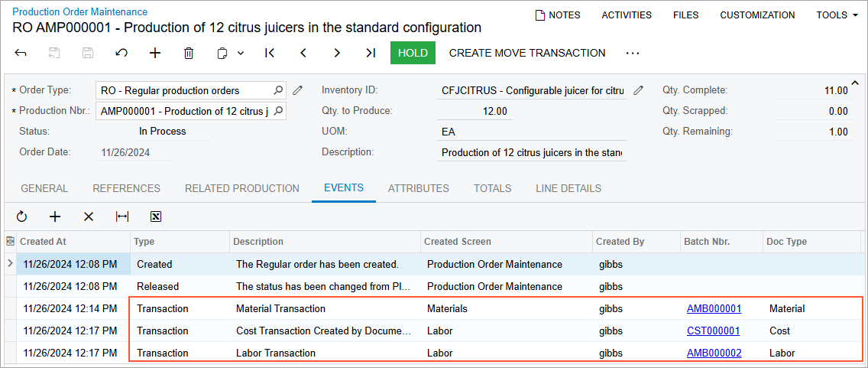Open the Order Type lookup search
The width and height of the screenshot is (868, 368).
(279, 90)
